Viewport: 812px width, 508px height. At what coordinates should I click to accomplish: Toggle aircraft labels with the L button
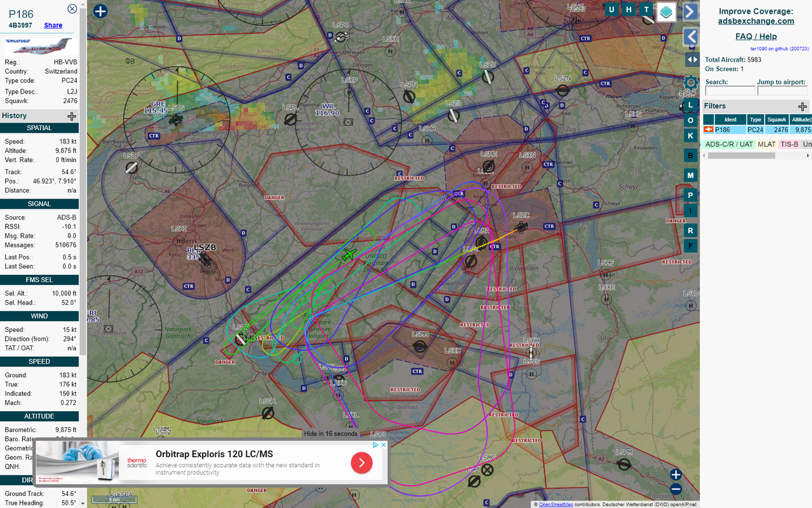click(690, 106)
